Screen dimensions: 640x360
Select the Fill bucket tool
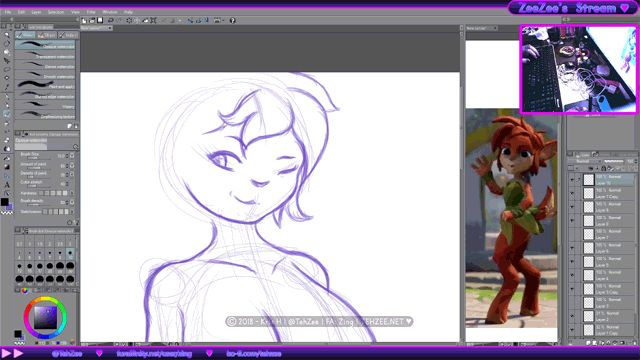(x=7, y=158)
